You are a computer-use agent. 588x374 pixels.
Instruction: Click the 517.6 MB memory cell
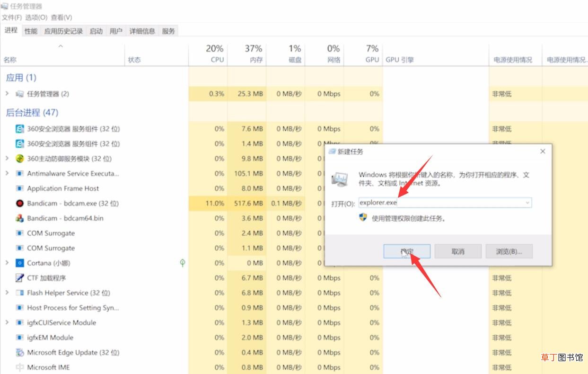tap(246, 204)
